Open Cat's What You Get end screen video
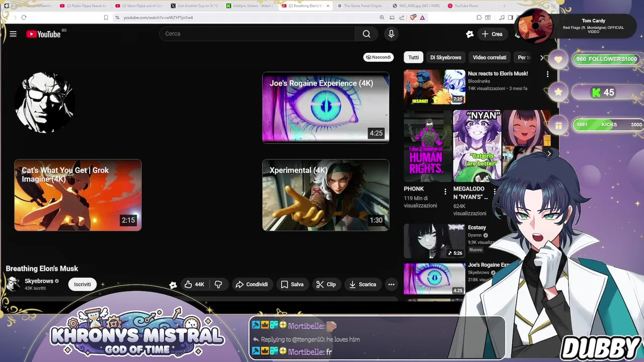 point(78,195)
